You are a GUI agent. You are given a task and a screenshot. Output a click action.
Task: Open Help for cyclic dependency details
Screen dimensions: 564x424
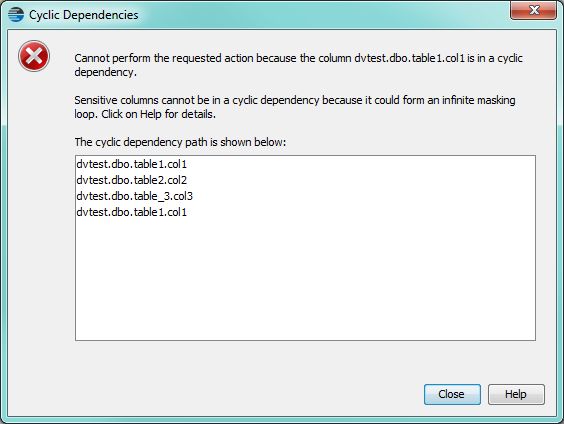(516, 394)
